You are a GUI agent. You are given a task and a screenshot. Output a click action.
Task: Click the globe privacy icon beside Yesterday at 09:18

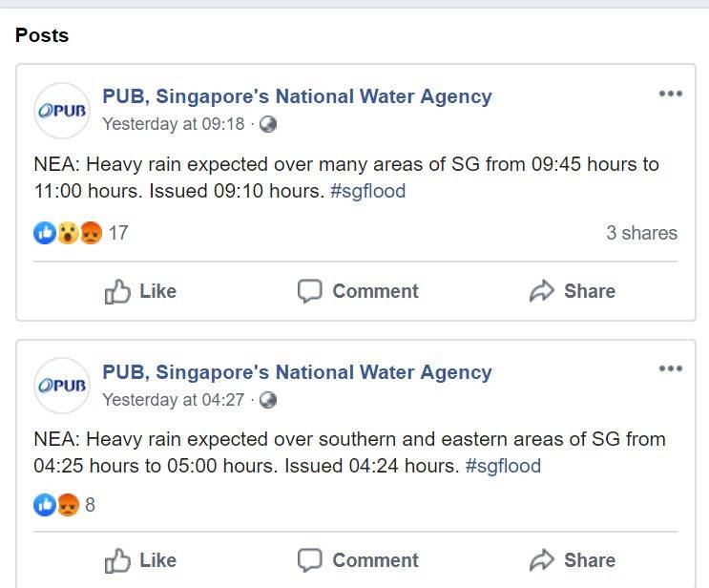(x=268, y=125)
